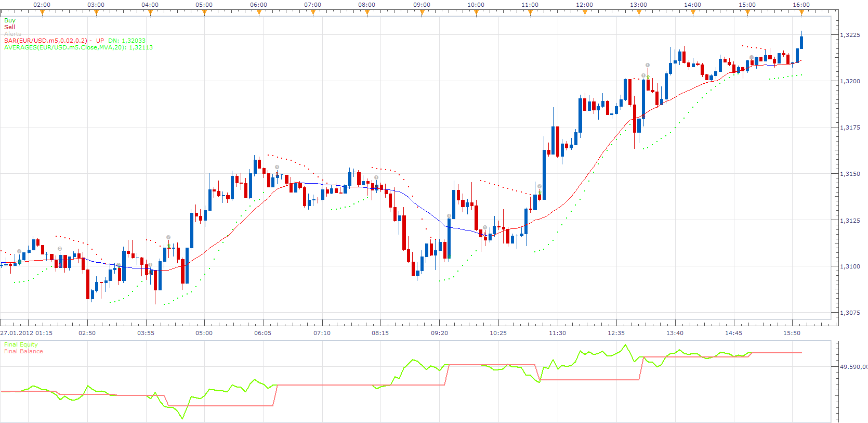868x423 pixels.
Task: Click the Final Equity legend label
Action: click(21, 344)
